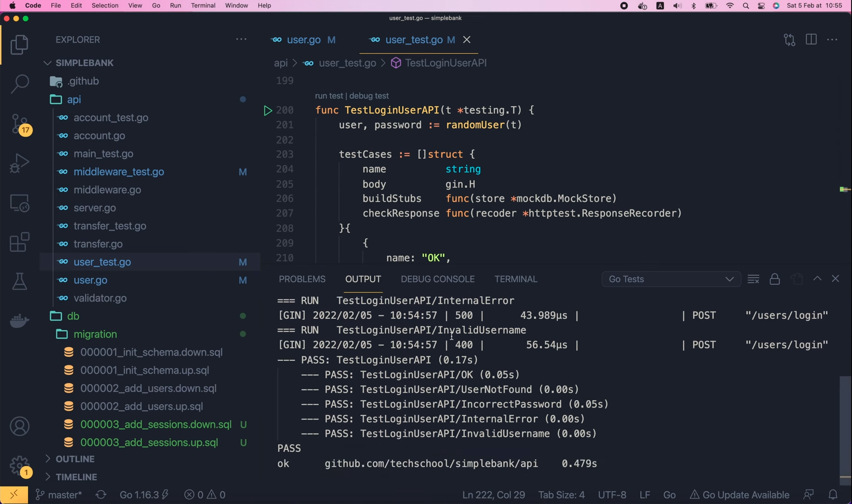This screenshot has width=852, height=504.
Task: Click the debug test code lens
Action: pyautogui.click(x=369, y=96)
